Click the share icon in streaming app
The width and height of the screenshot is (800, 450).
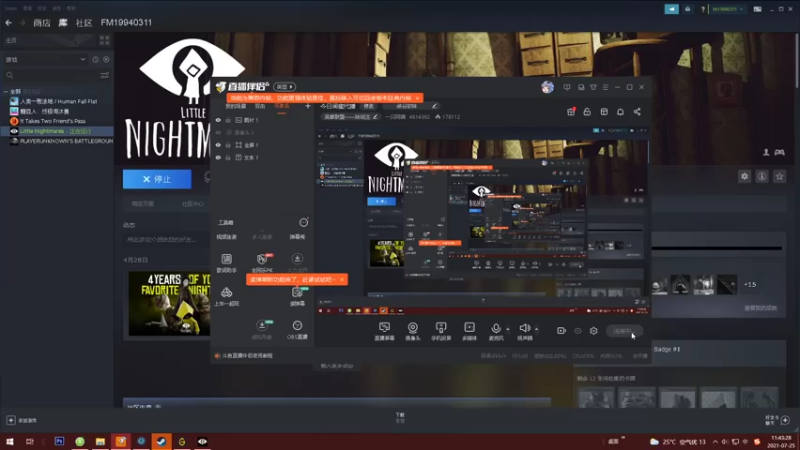[x=637, y=112]
